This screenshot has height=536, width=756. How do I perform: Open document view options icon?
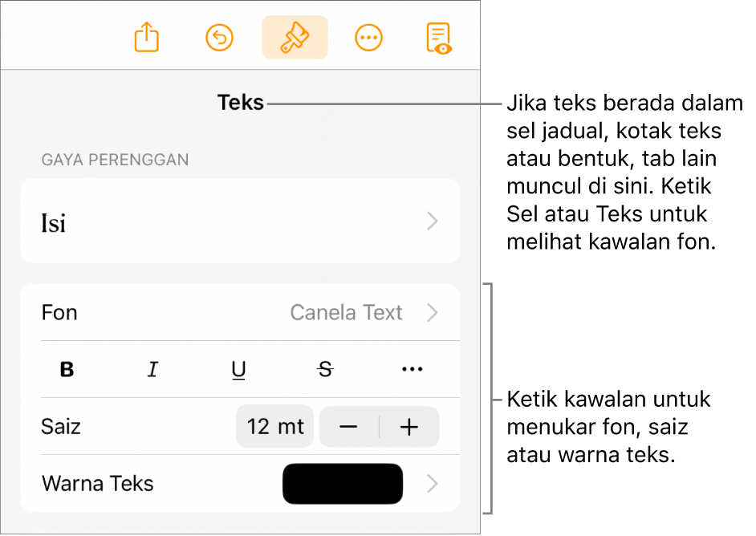(439, 38)
